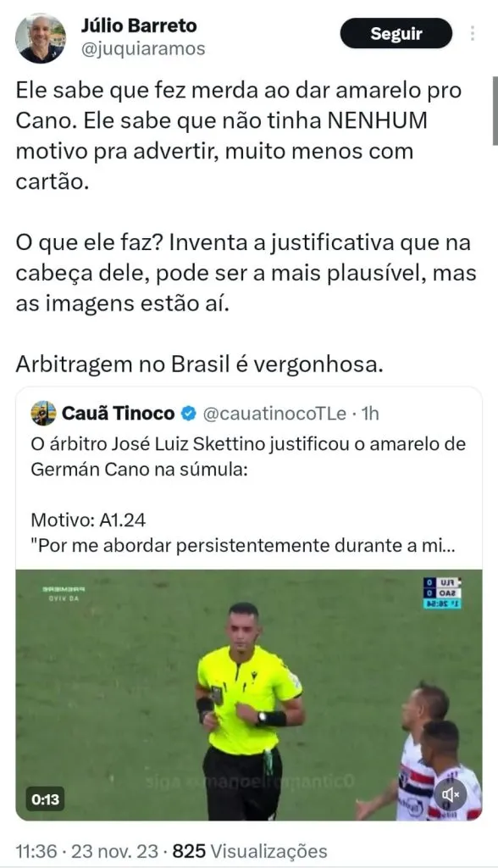This screenshot has height=868, width=498.
Task: Click the blue verified badge icon
Action: coord(188,413)
